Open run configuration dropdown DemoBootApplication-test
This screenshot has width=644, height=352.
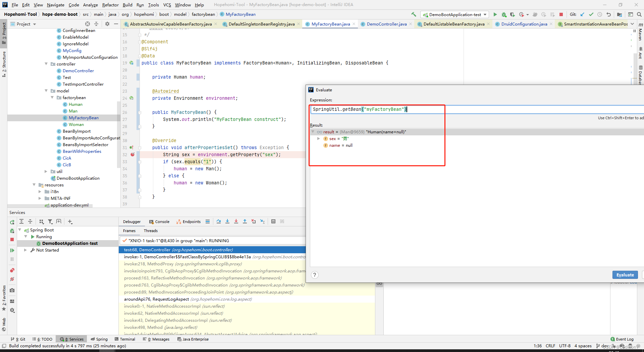455,14
